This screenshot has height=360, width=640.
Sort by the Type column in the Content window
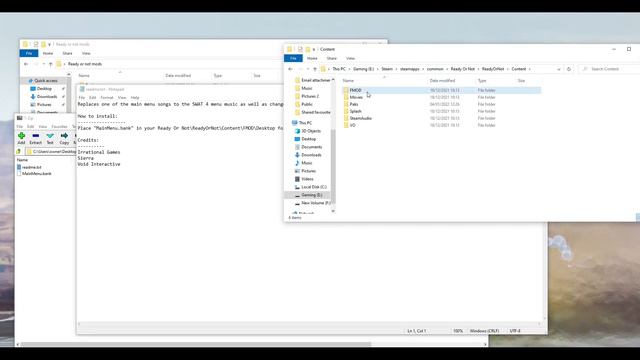pyautogui.click(x=482, y=81)
